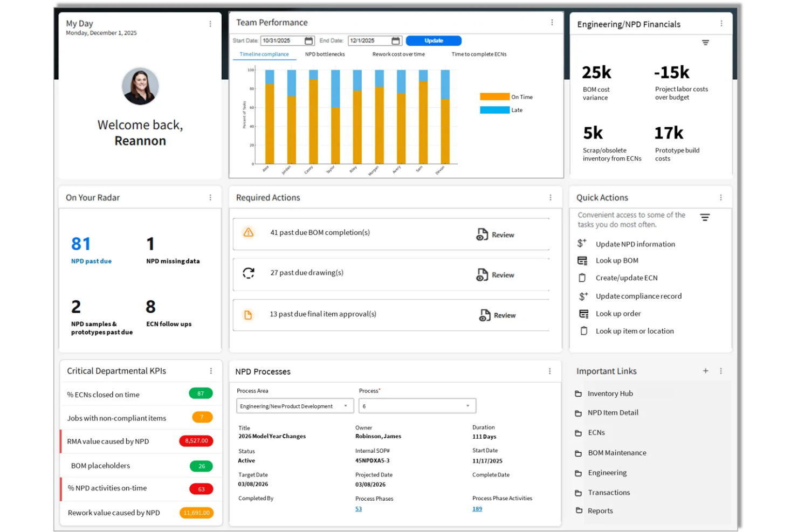
Task: Open BOM Maintenance link
Action: [x=617, y=453]
